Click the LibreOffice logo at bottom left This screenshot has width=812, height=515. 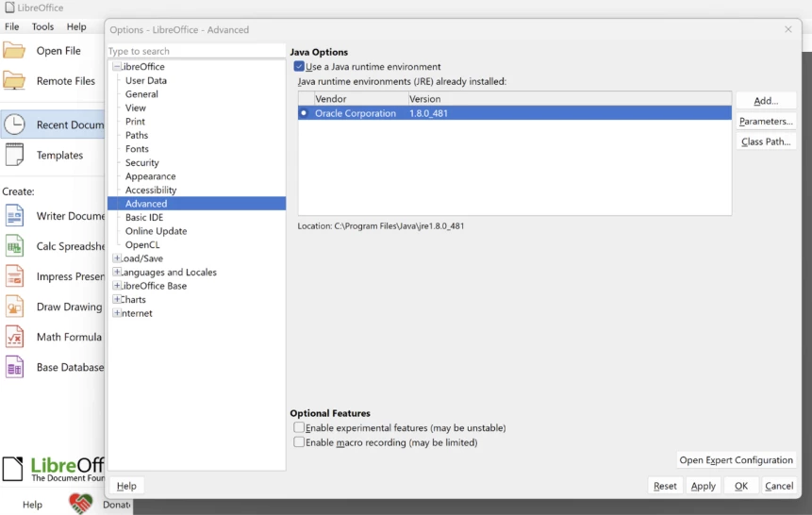(x=53, y=469)
